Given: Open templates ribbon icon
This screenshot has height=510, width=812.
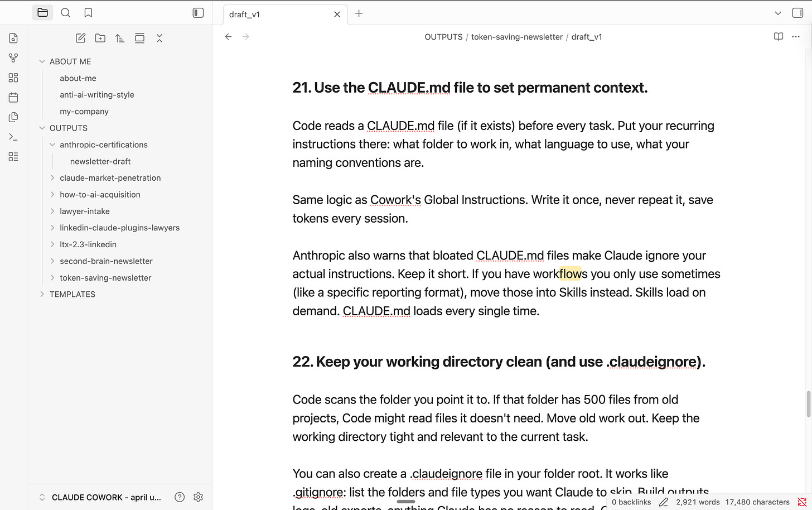Looking at the screenshot, I should (x=13, y=117).
